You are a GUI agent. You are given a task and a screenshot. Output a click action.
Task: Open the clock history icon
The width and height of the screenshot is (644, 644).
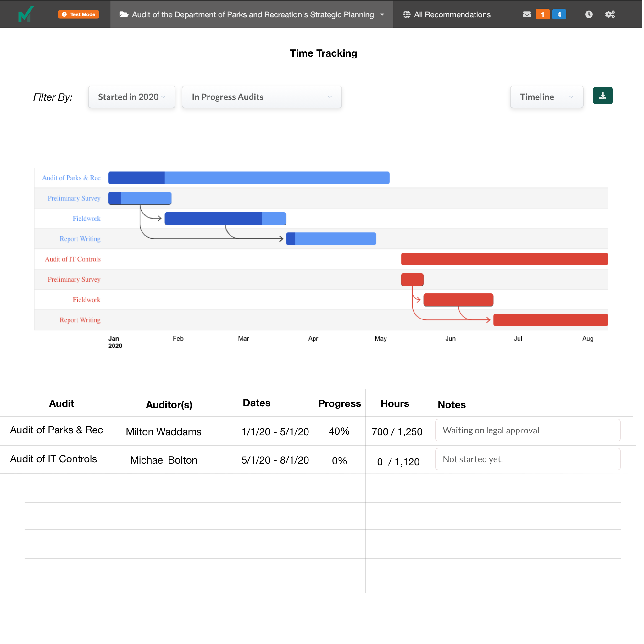[x=589, y=14]
